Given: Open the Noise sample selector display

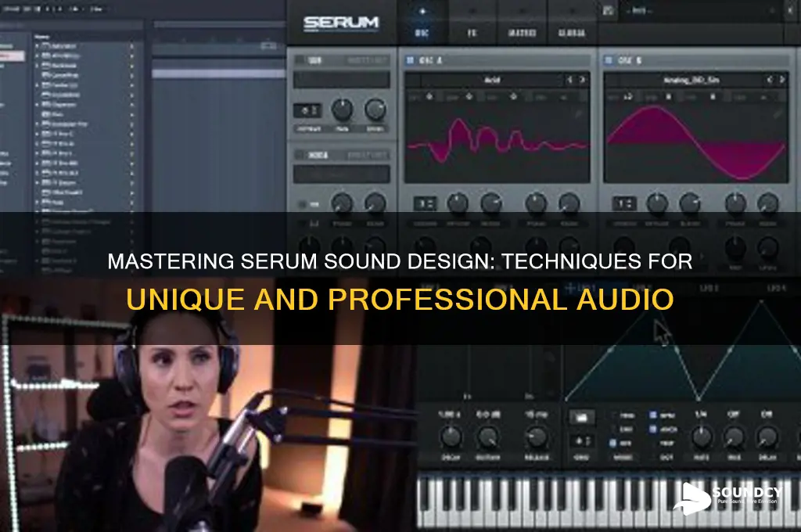Looking at the screenshot, I should pyautogui.click(x=341, y=174).
